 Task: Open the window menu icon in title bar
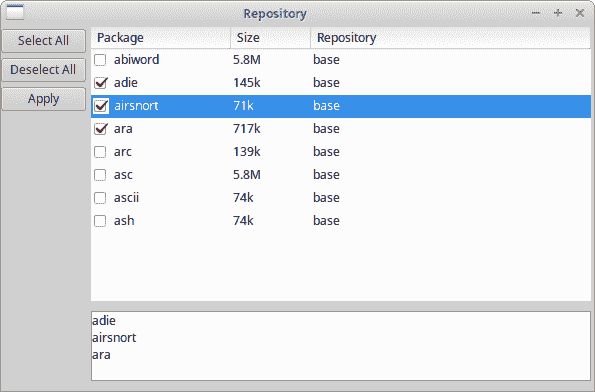[x=15, y=13]
